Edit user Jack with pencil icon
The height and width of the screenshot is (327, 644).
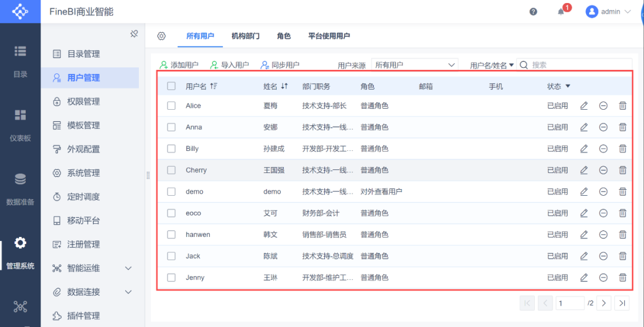point(584,256)
